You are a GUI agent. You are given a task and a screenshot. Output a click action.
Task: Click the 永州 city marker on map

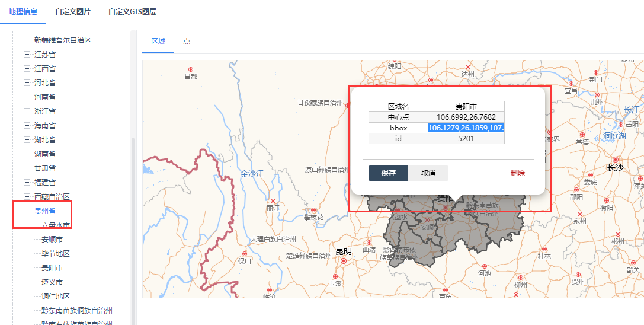pos(580,214)
